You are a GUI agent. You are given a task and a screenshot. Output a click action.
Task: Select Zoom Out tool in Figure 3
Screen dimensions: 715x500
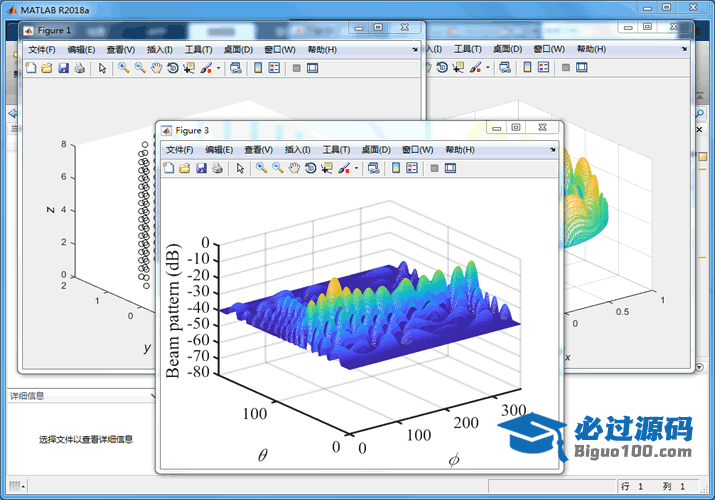pyautogui.click(x=278, y=168)
